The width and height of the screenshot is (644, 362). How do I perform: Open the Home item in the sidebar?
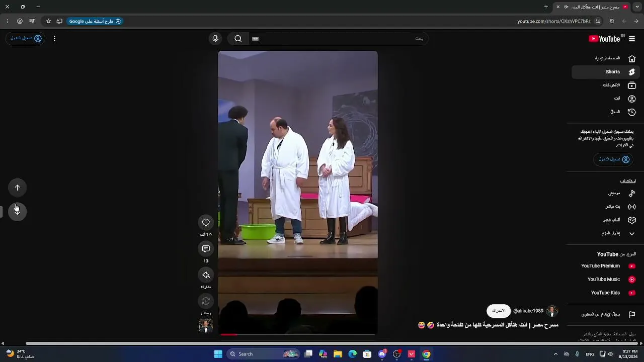click(605, 58)
